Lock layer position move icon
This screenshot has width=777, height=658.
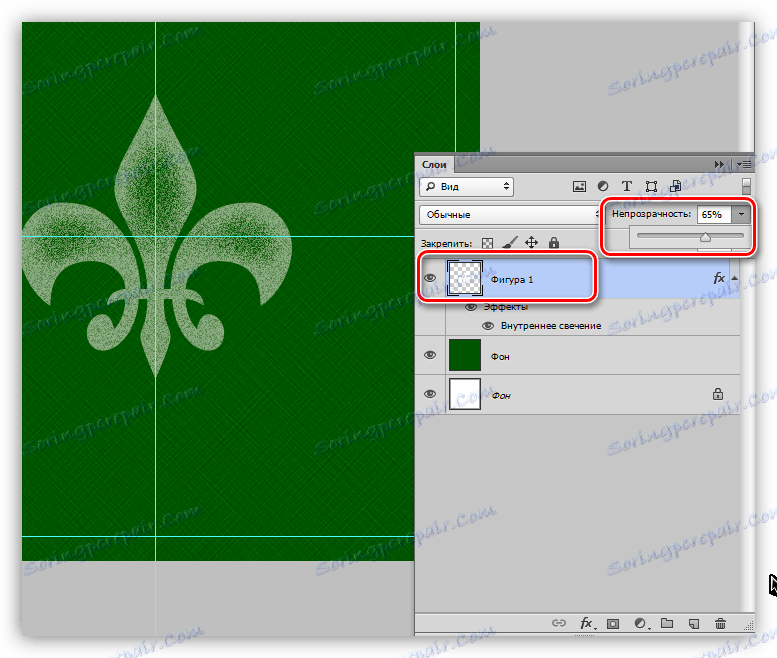tap(531, 242)
